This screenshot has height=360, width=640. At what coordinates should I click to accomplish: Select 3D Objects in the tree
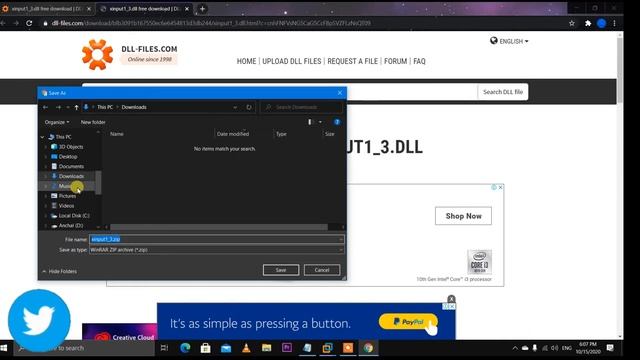[71, 147]
